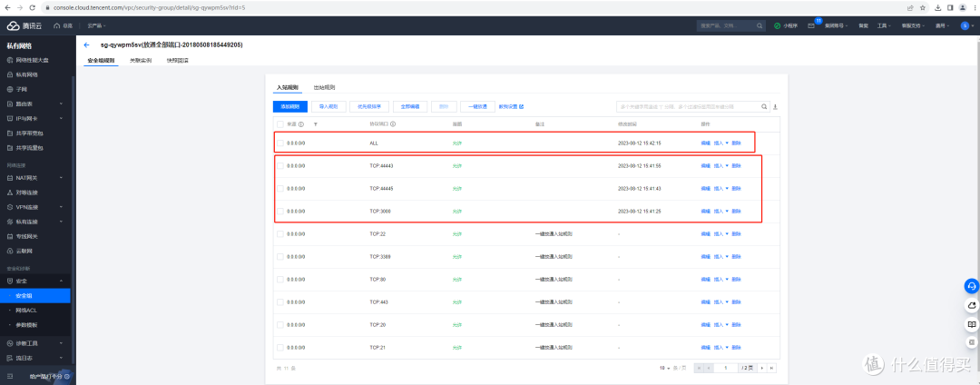This screenshot has width=980, height=385.
Task: Open the floating cloud shell icon on right edge
Action: tap(971, 305)
